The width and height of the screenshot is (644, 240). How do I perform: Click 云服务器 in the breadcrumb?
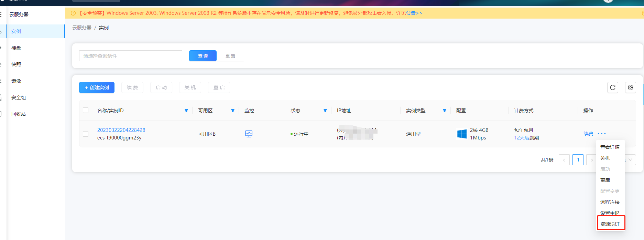[82, 28]
